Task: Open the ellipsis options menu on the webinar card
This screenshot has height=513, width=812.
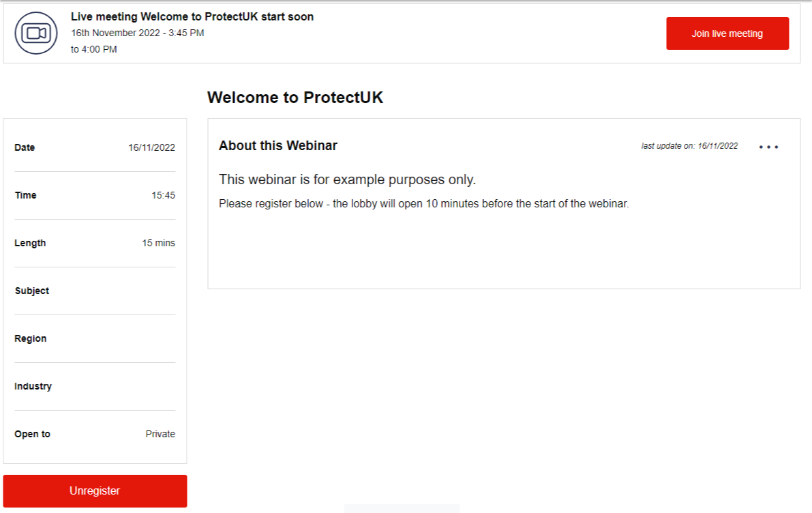Action: [769, 145]
